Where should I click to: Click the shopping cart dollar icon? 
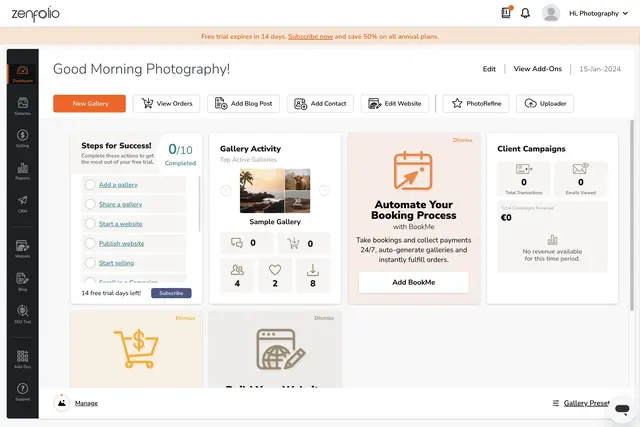(x=136, y=348)
